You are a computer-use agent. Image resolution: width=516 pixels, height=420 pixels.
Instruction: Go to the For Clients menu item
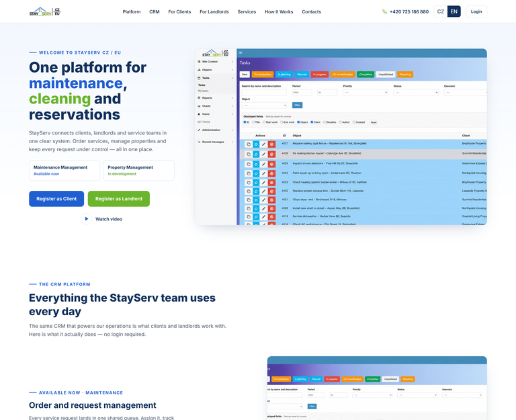pos(179,11)
